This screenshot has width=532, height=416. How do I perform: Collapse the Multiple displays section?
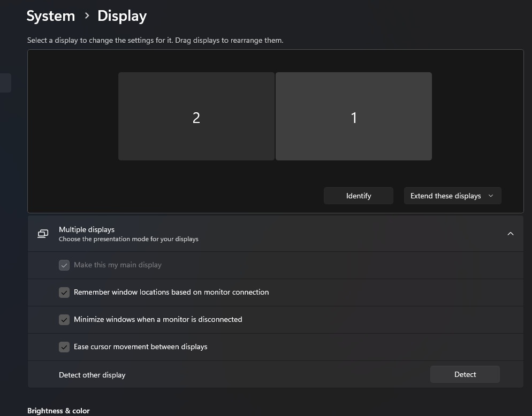pyautogui.click(x=510, y=234)
